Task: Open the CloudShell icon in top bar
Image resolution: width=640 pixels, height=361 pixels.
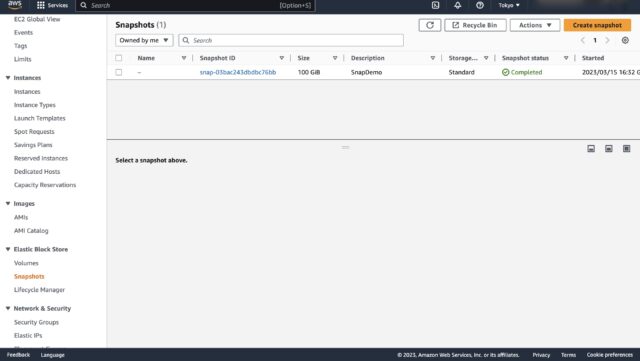Action: [436, 5]
